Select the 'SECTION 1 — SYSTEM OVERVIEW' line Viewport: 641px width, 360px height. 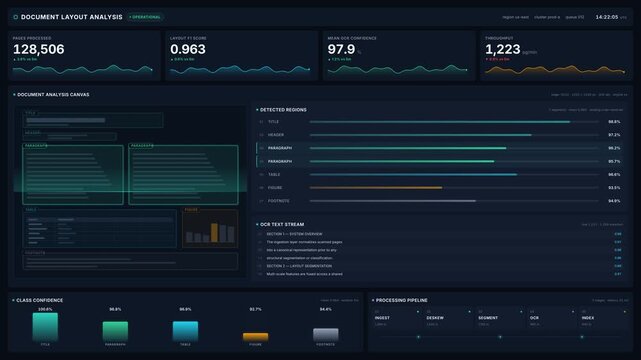tap(440, 234)
